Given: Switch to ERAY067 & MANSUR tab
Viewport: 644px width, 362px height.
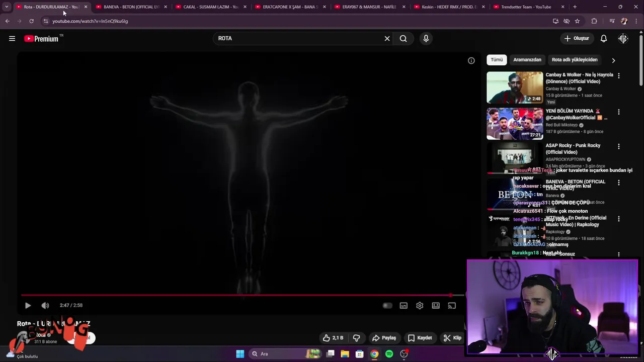Looking at the screenshot, I should coord(369,7).
